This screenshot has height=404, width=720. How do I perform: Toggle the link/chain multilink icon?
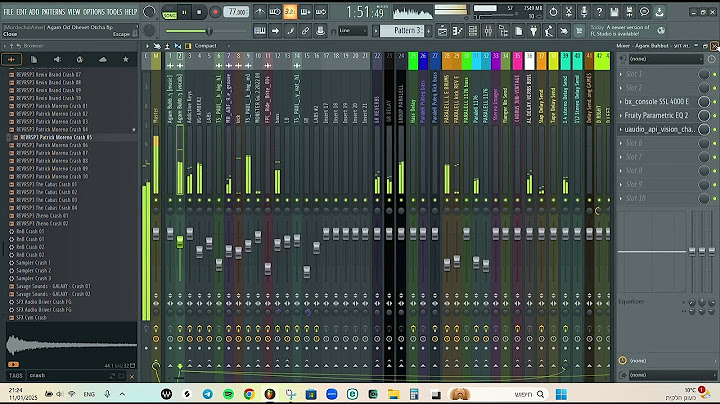(305, 31)
